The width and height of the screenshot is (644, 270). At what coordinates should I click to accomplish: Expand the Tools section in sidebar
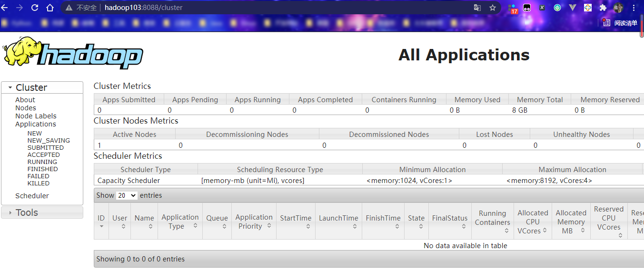pyautogui.click(x=42, y=212)
